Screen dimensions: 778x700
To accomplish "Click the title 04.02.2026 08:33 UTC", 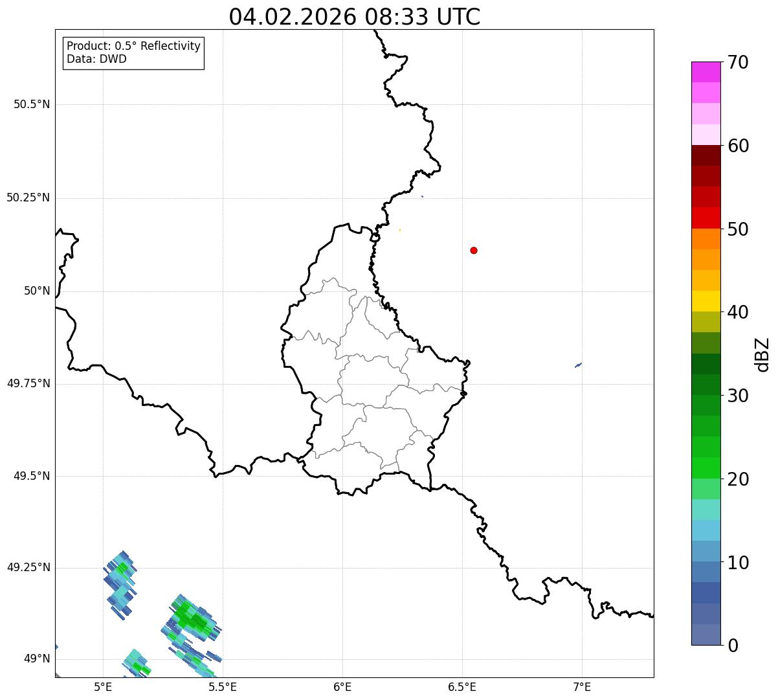I will coord(355,17).
